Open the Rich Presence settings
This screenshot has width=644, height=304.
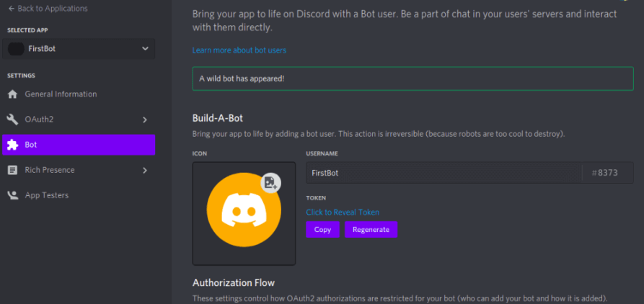click(79, 170)
